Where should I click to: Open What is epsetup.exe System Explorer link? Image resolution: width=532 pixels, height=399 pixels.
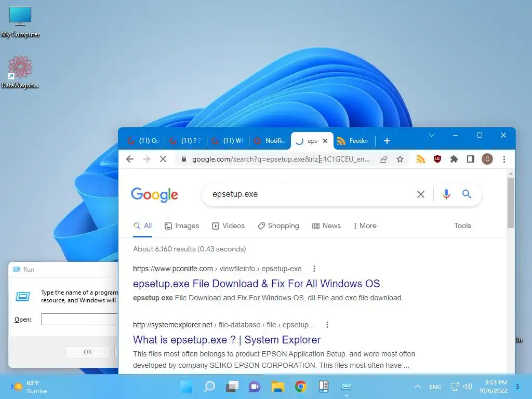tap(227, 340)
